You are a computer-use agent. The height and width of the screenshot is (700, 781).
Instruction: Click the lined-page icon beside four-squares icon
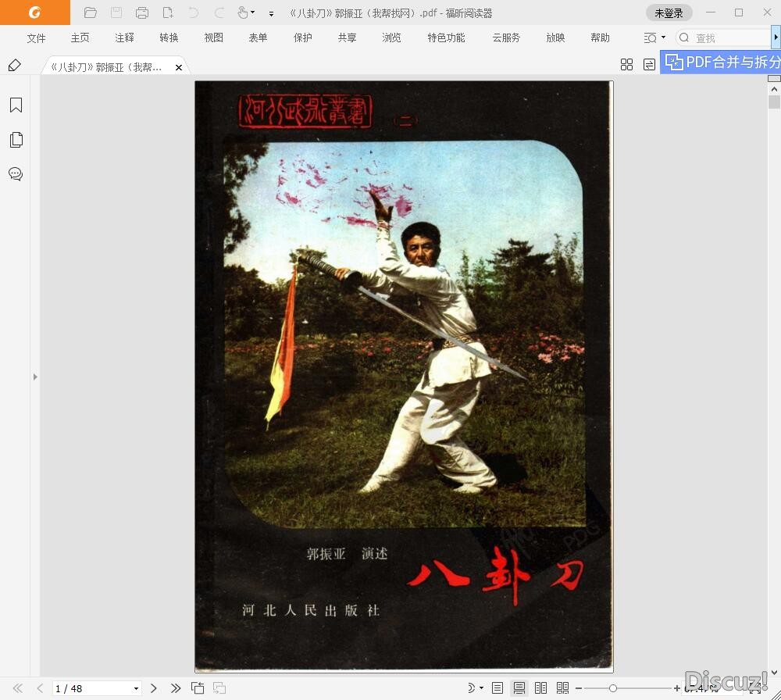(x=649, y=64)
